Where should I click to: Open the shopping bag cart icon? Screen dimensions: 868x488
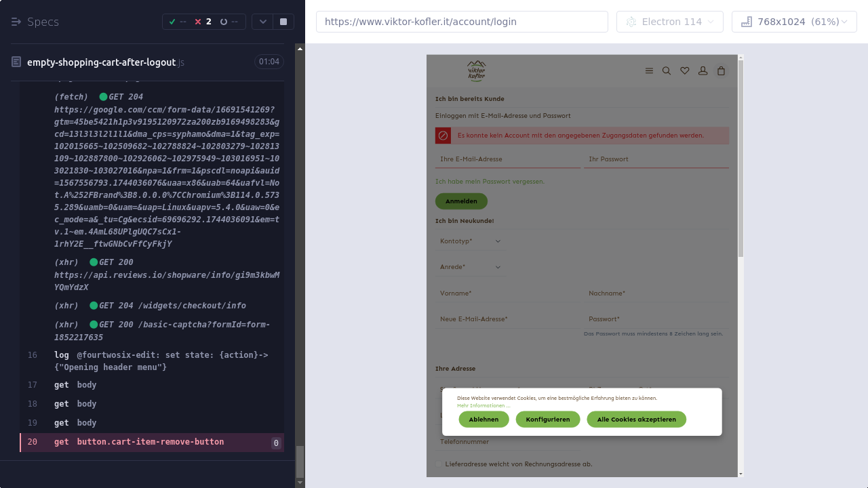722,70
